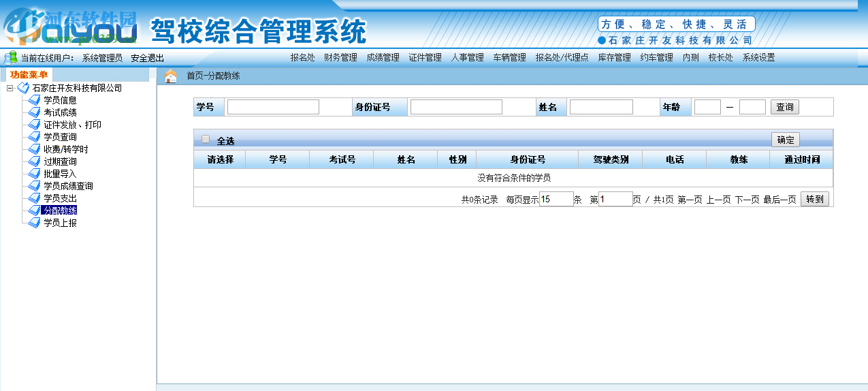Open the 报名处 menu
The image size is (868, 391).
(x=302, y=58)
